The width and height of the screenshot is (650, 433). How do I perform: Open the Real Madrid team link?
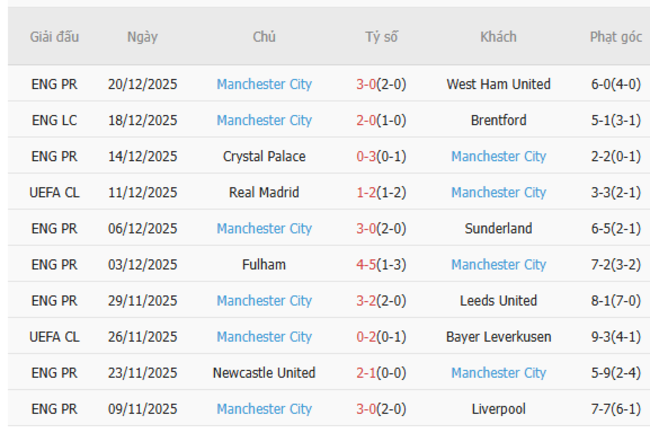click(x=264, y=192)
